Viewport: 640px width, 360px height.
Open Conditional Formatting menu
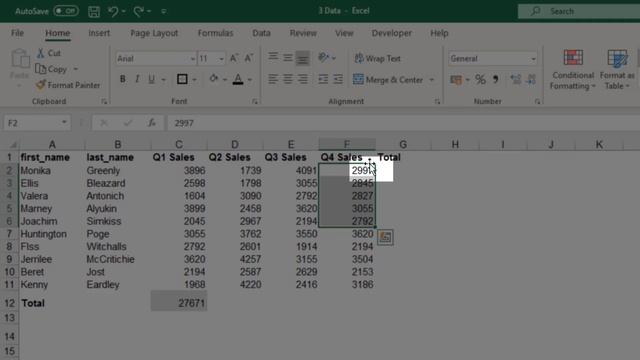coord(573,69)
